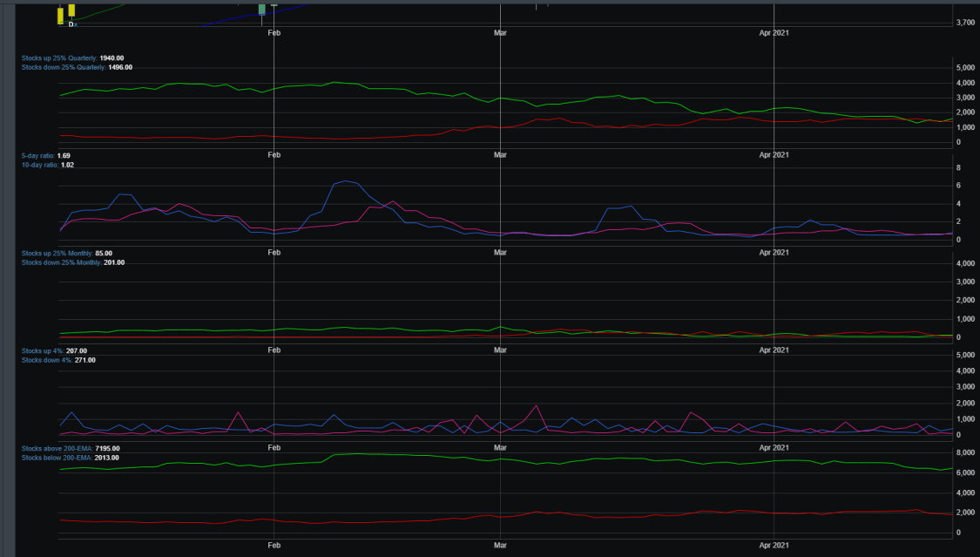Click 'Apr 2021' below the 200-EMA pane
Image resolution: width=980 pixels, height=557 pixels.
[774, 545]
